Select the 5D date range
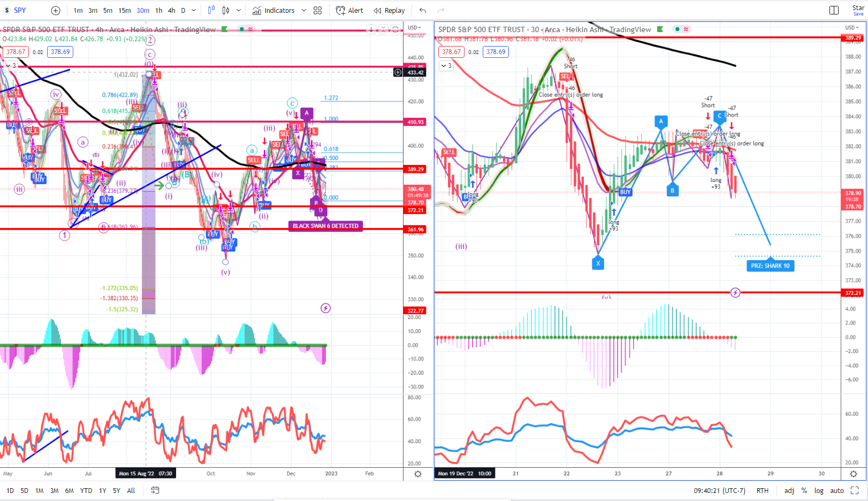Image resolution: width=868 pixels, height=501 pixels. (25, 490)
